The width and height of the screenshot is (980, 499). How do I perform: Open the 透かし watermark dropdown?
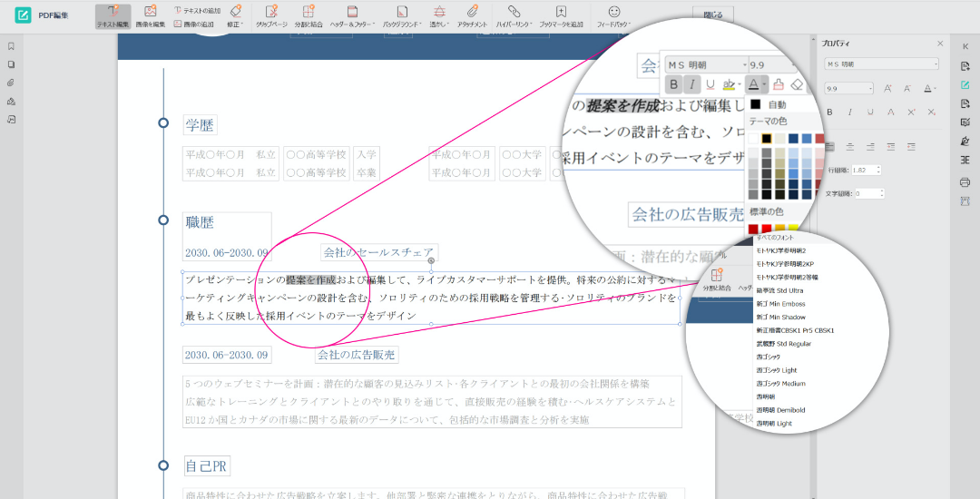click(x=440, y=17)
